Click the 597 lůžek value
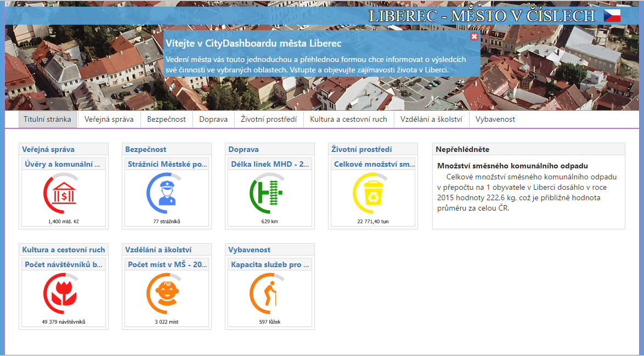 (x=270, y=322)
